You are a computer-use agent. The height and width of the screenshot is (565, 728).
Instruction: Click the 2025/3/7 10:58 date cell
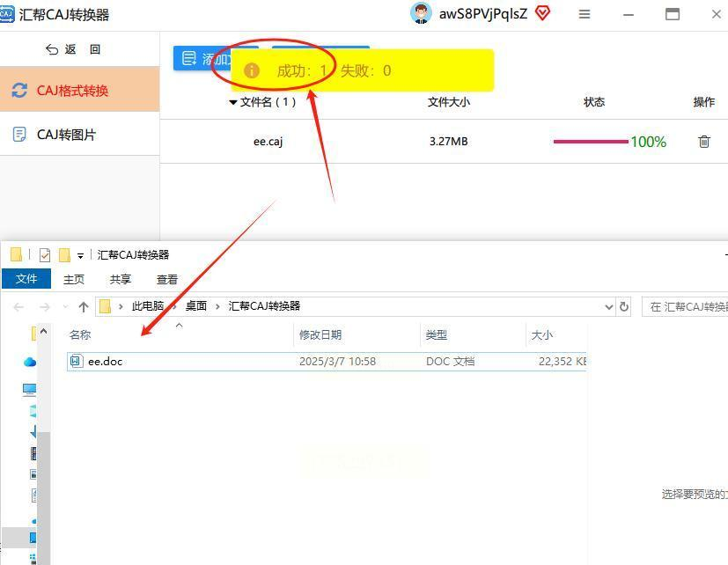(x=337, y=361)
